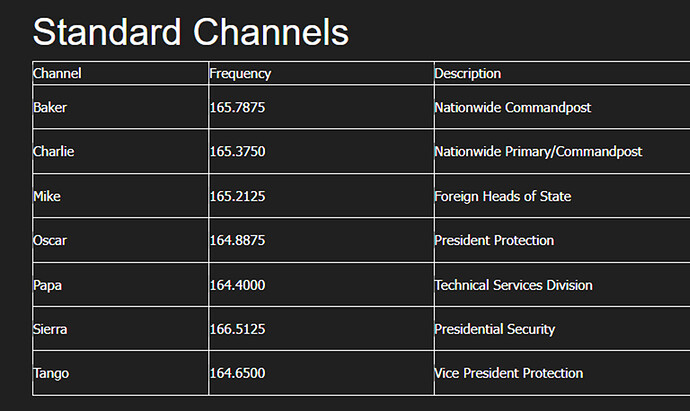Select frequency 166.5125
690x411 pixels.
[237, 329]
